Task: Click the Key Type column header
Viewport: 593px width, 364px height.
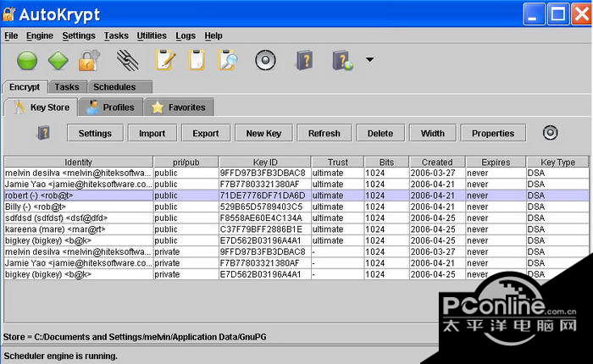Action: tap(557, 163)
